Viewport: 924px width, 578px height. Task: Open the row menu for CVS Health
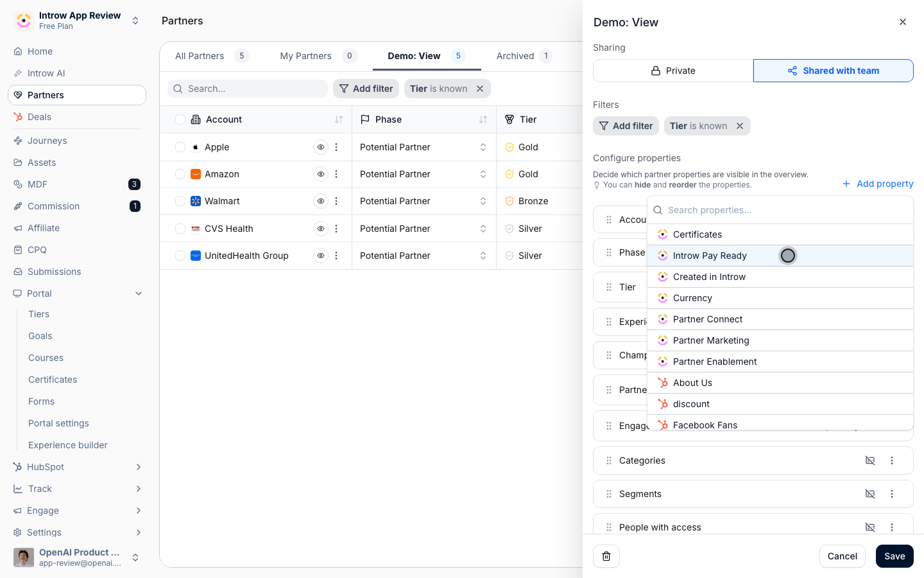coord(336,229)
